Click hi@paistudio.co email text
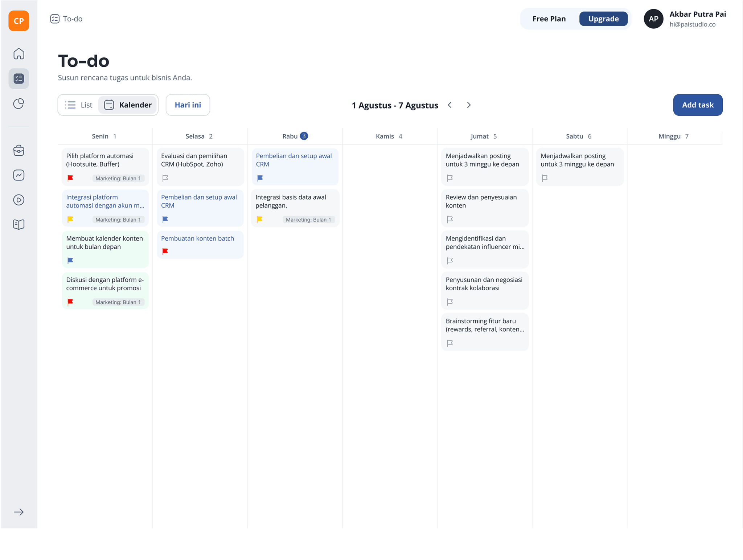The image size is (743, 560). click(x=692, y=24)
